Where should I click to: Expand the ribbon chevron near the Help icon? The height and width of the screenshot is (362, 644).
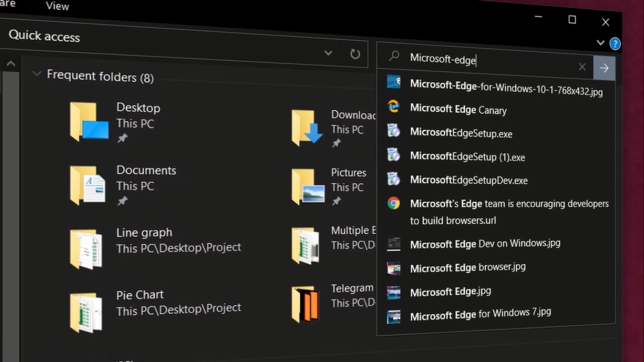[x=600, y=43]
